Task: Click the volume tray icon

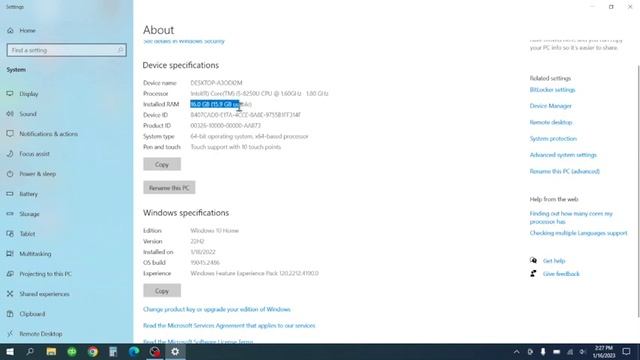Action: click(x=582, y=352)
